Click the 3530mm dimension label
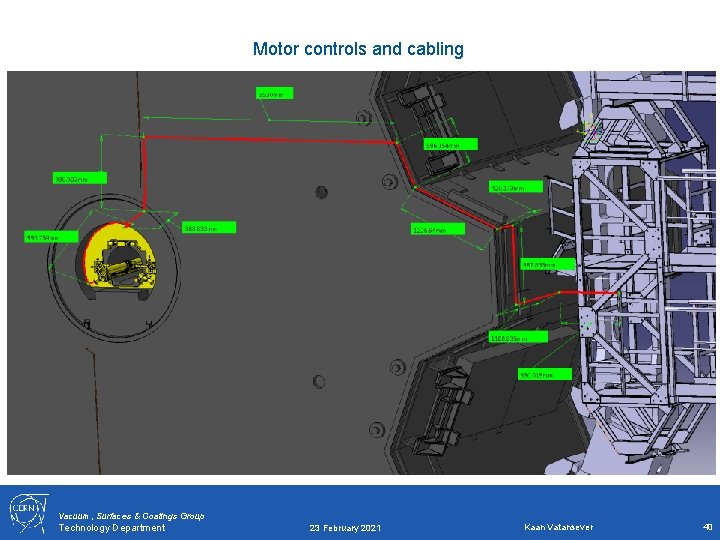 click(x=274, y=93)
